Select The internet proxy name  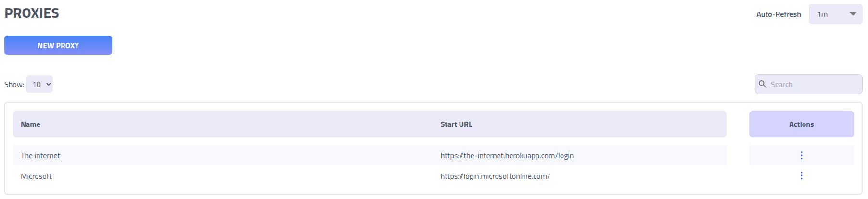40,156
